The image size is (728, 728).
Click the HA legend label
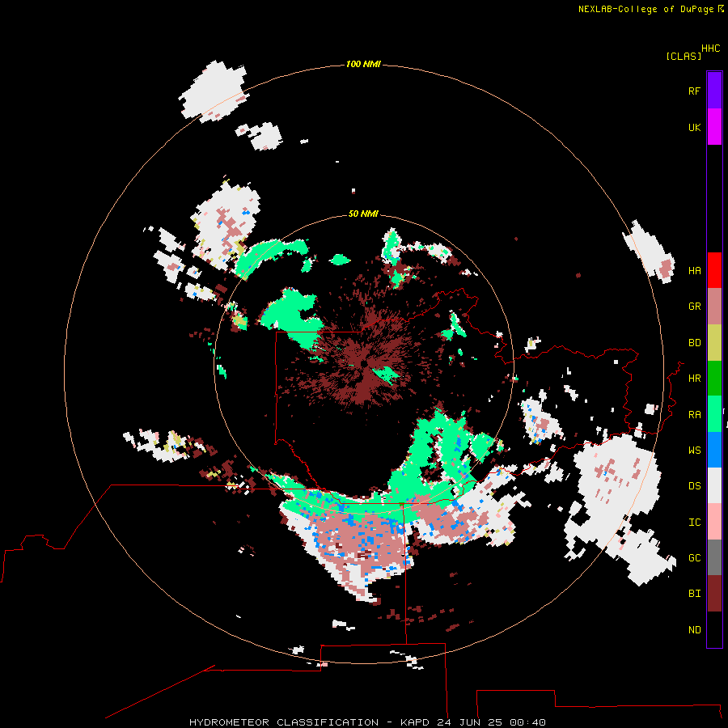point(694,271)
